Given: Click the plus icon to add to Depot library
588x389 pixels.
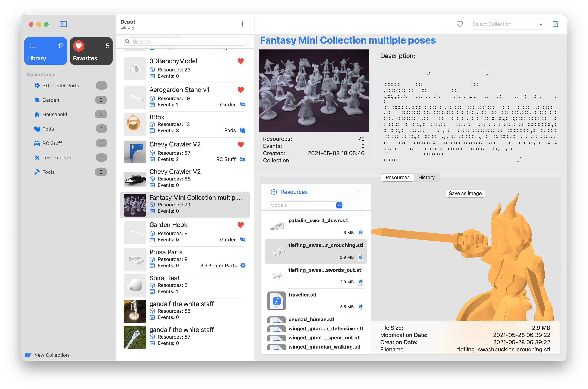Looking at the screenshot, I should pyautogui.click(x=242, y=24).
